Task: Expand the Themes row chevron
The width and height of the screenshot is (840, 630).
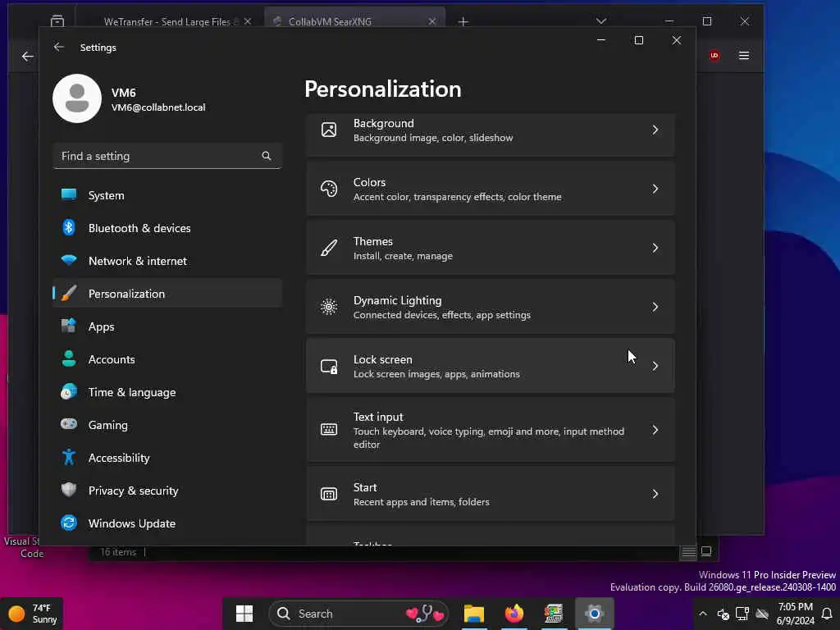Action: click(655, 248)
